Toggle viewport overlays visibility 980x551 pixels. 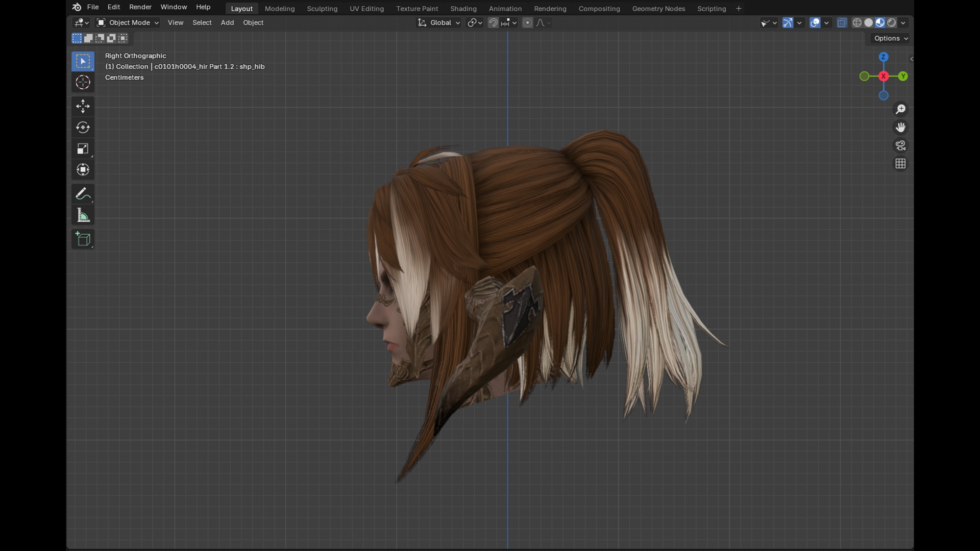coord(815,23)
